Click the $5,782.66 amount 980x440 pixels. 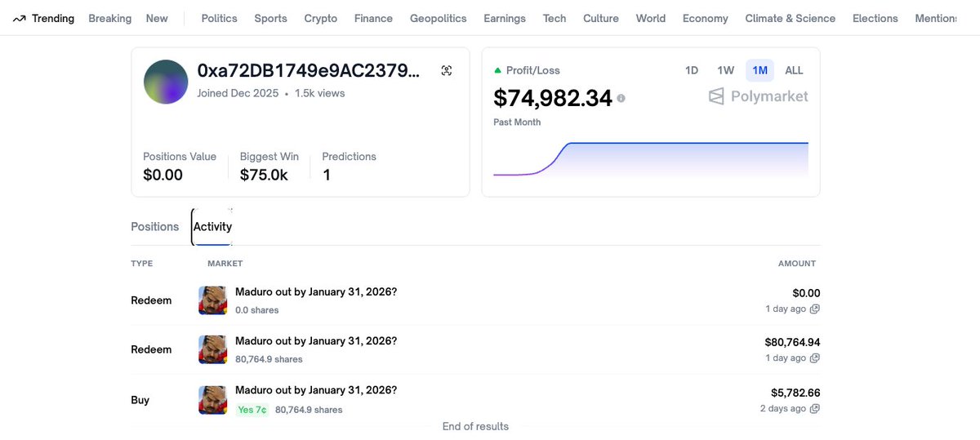[x=795, y=393]
